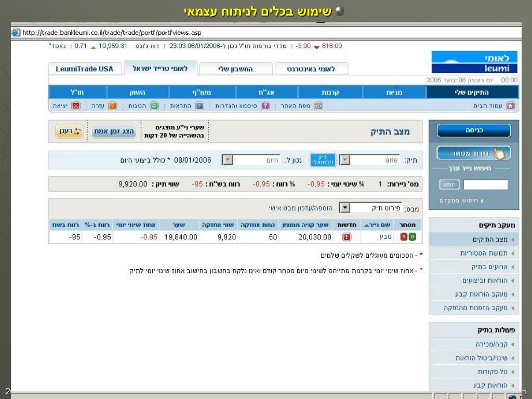Click the חפש search button

point(449,184)
